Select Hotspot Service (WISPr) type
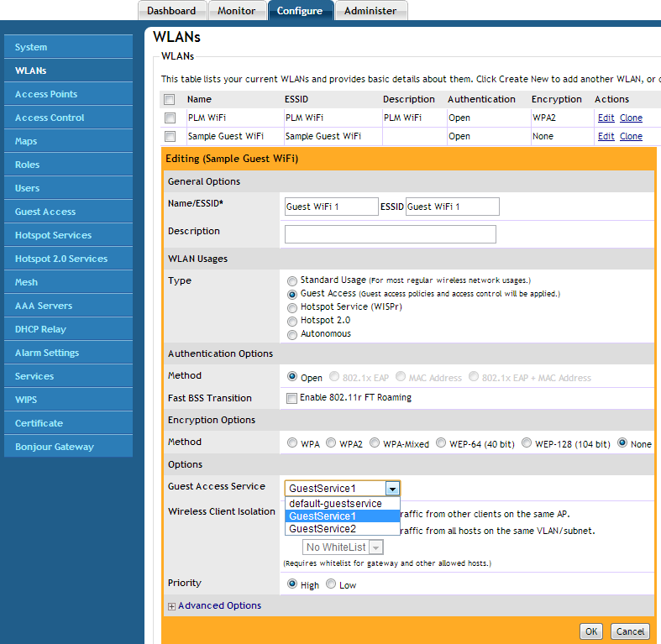Image resolution: width=661 pixels, height=644 pixels. tap(291, 308)
